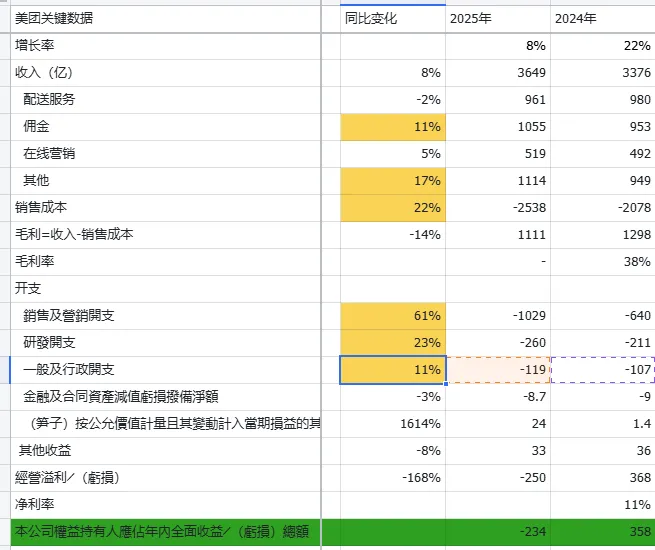Screen dimensions: 655x550
Task: Select the '美团关键数据' header cell
Action: point(165,19)
